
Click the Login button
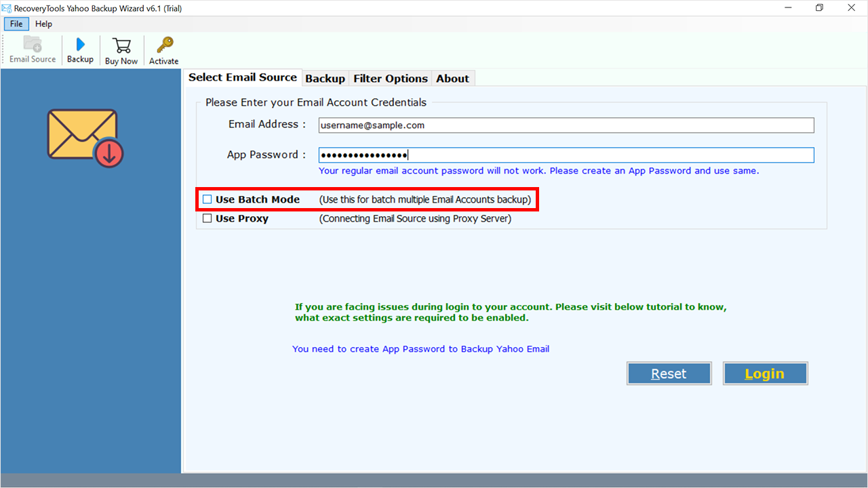pos(765,373)
